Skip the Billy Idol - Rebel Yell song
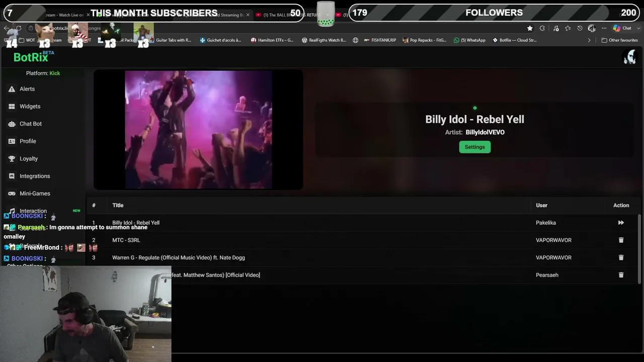This screenshot has width=644, height=362. click(621, 223)
